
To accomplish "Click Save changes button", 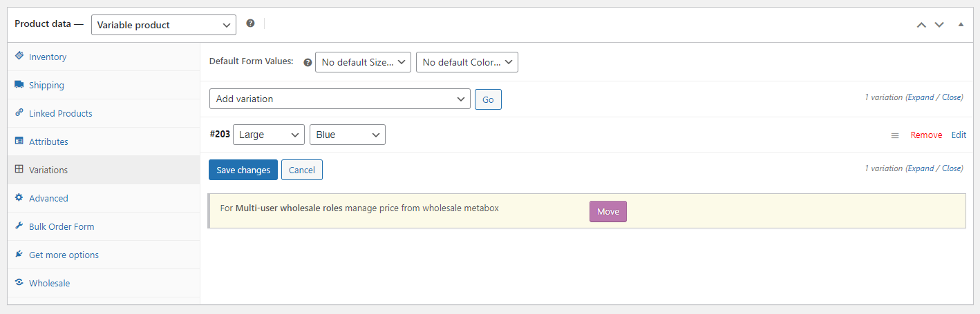I will [x=243, y=170].
